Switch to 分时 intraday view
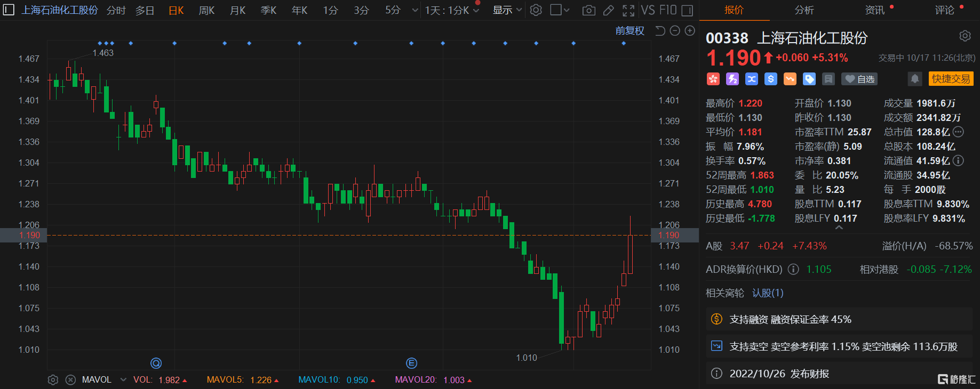The height and width of the screenshot is (389, 980). tap(116, 10)
